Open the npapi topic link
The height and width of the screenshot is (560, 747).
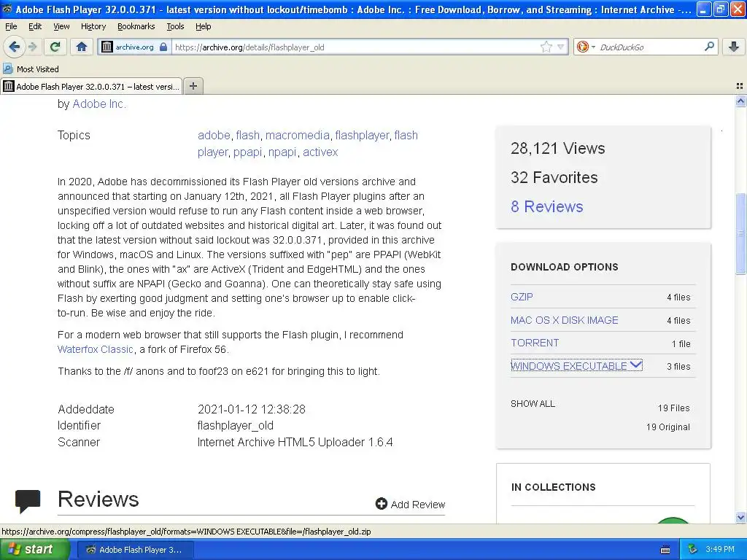[x=282, y=152]
